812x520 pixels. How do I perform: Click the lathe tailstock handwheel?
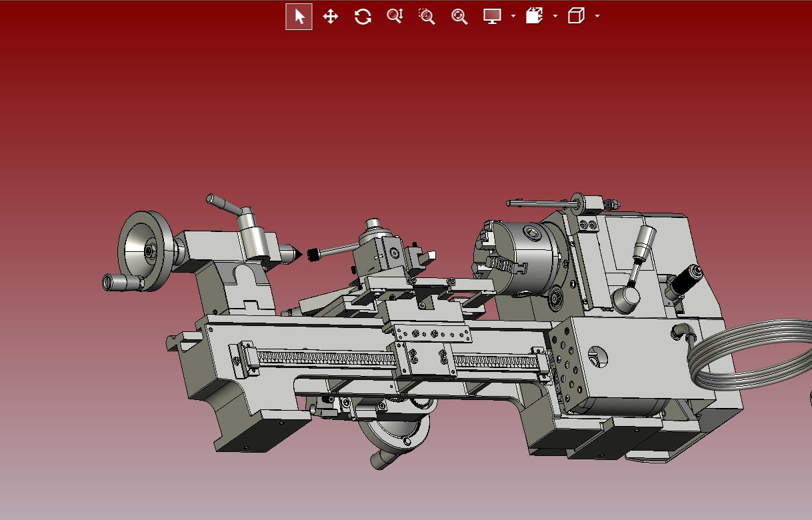(144, 251)
